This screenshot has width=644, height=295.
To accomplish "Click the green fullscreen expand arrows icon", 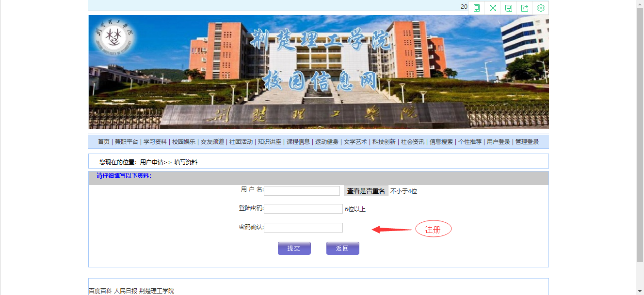I will click(493, 8).
